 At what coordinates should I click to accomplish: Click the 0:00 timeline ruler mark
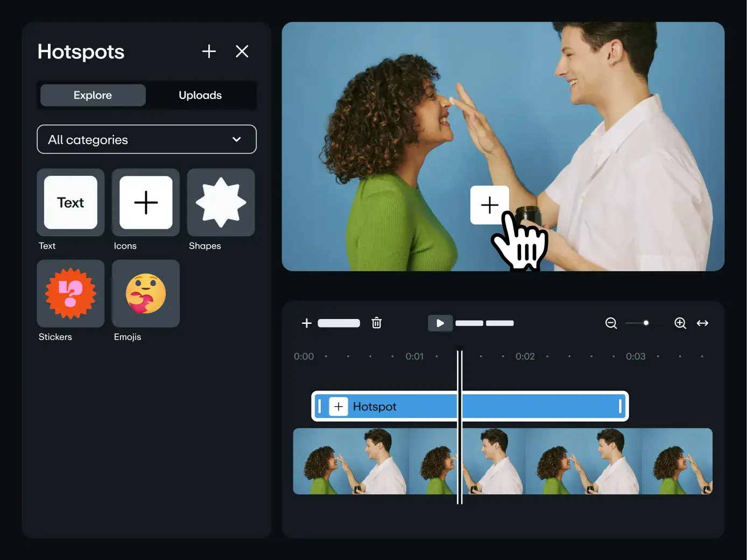[x=304, y=356]
